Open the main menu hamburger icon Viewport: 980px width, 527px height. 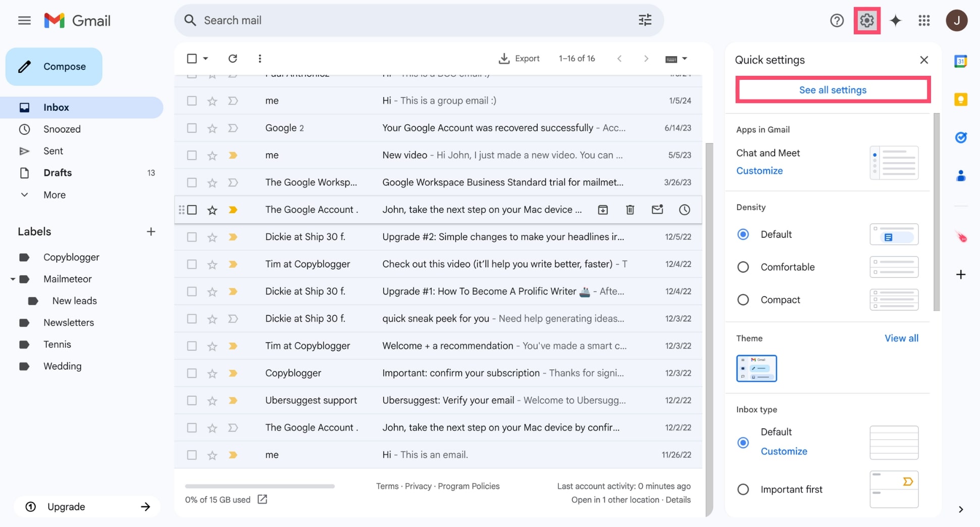click(24, 21)
